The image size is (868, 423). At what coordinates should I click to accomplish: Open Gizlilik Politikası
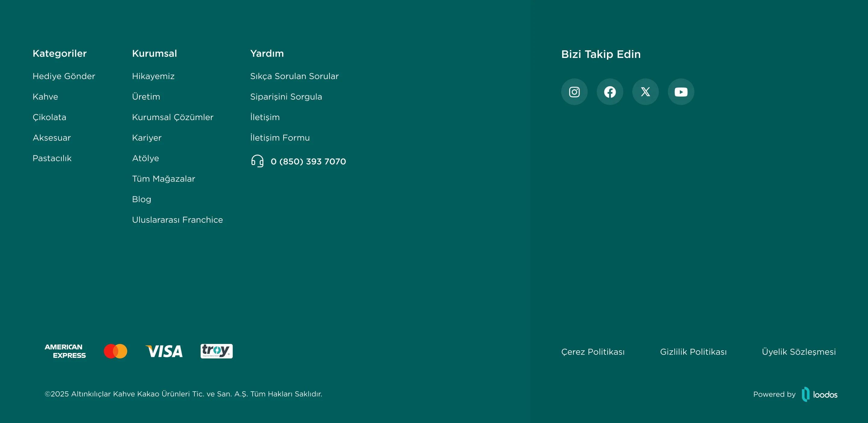point(693,352)
